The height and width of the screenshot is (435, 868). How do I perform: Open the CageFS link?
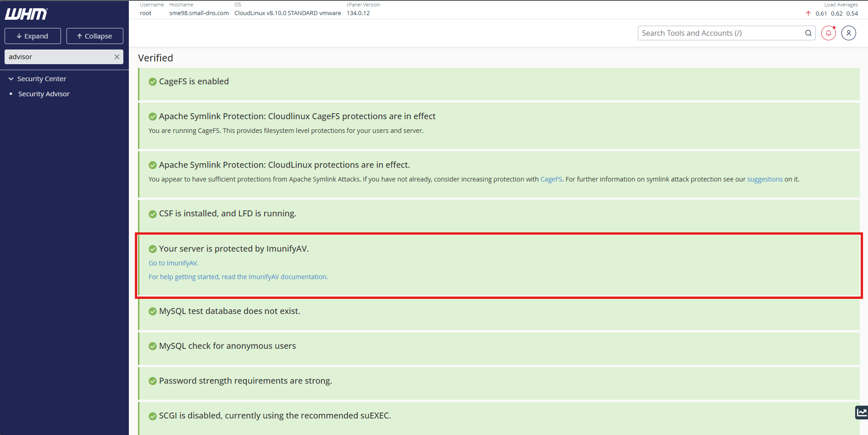pyautogui.click(x=551, y=179)
